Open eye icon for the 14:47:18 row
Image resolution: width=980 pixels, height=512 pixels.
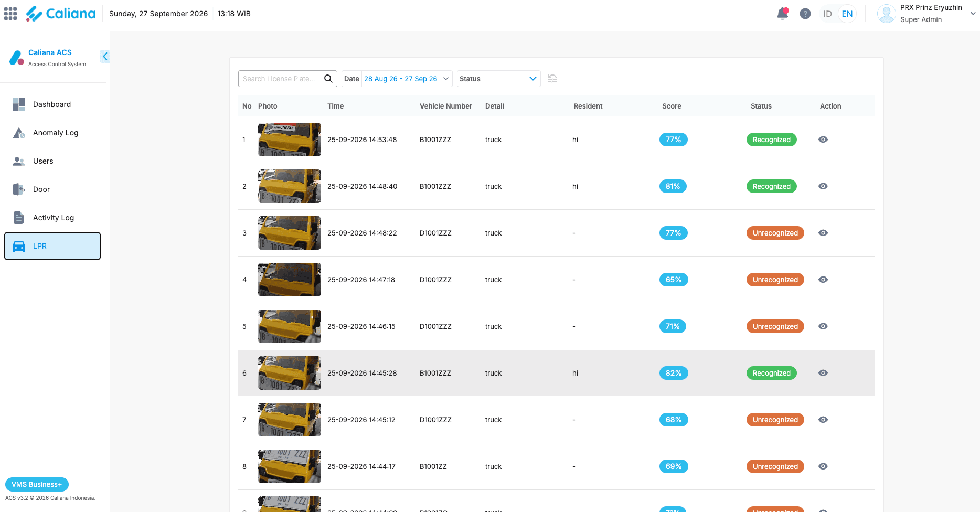(x=823, y=280)
